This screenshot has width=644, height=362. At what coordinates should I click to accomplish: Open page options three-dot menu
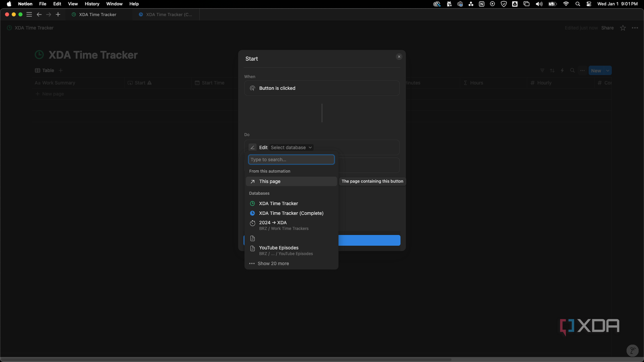click(635, 28)
